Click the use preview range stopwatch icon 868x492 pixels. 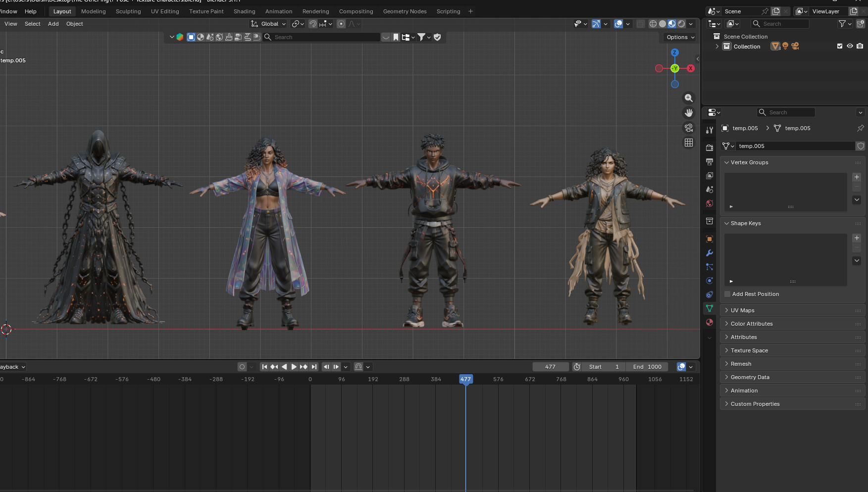click(x=577, y=367)
